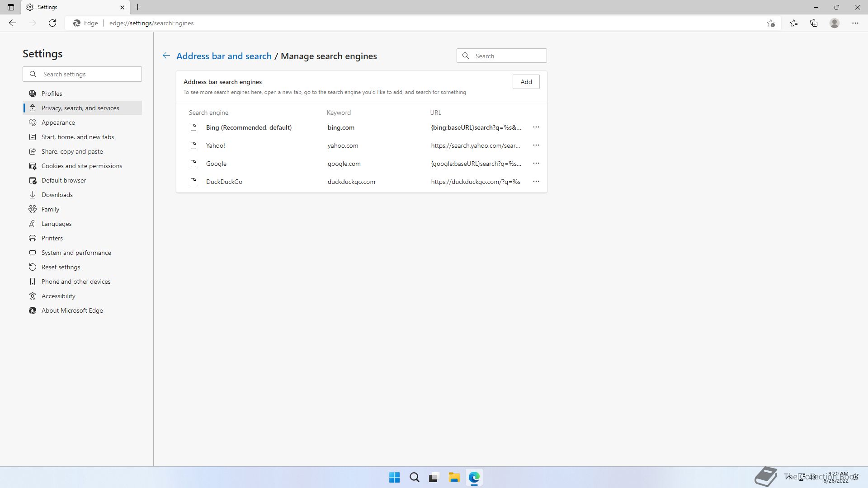The width and height of the screenshot is (868, 488).
Task: Click the Yahoo URL https://search.yahoo.com/sear...
Action: pos(475,145)
